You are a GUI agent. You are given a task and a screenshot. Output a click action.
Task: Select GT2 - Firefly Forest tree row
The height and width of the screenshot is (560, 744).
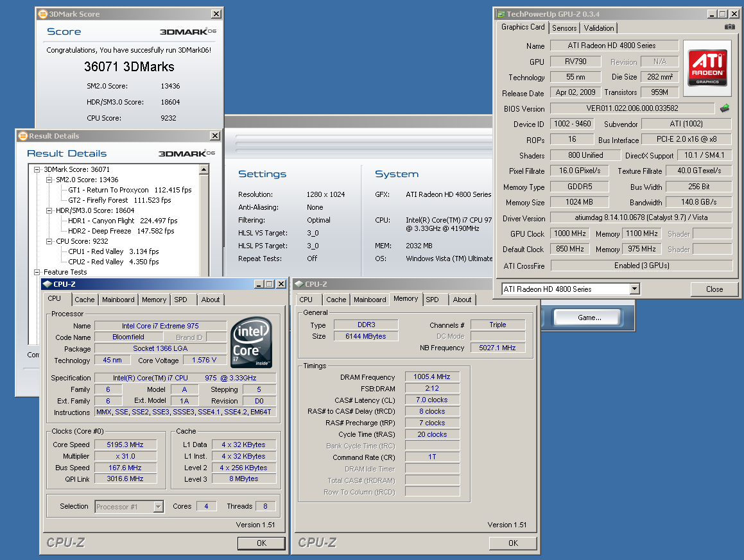coord(119,201)
